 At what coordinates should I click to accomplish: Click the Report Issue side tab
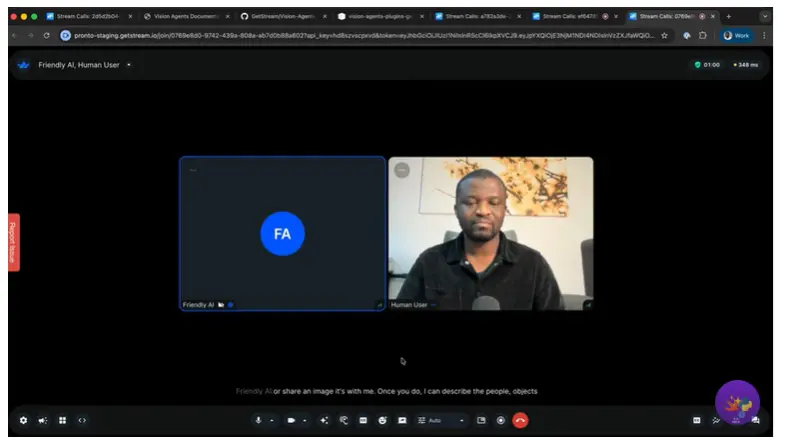tap(13, 242)
